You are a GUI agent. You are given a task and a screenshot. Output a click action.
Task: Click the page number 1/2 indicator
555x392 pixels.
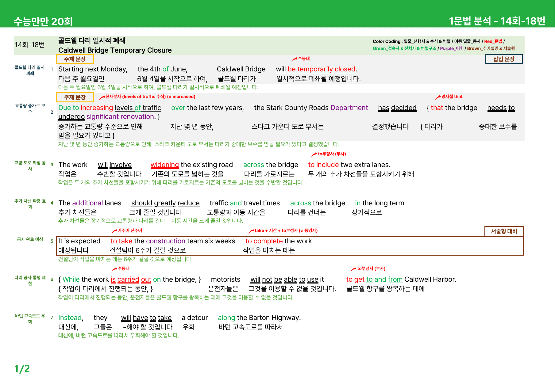pyautogui.click(x=22, y=369)
